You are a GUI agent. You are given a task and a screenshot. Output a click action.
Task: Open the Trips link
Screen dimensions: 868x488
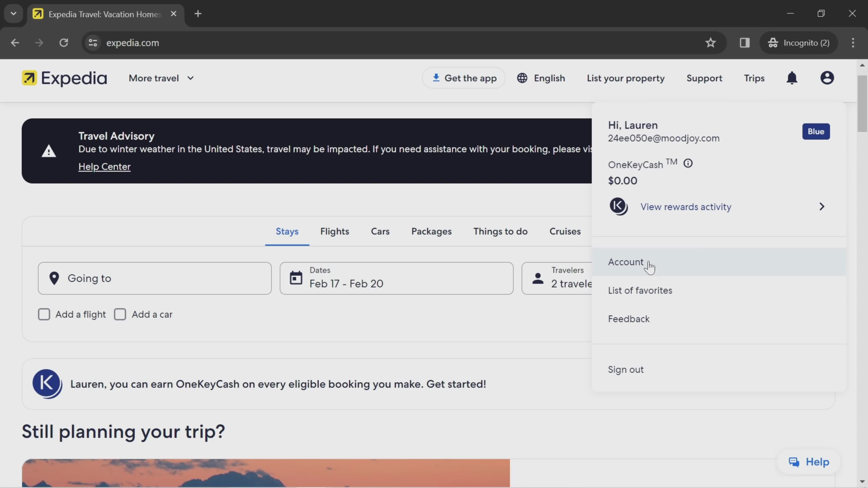pyautogui.click(x=754, y=78)
